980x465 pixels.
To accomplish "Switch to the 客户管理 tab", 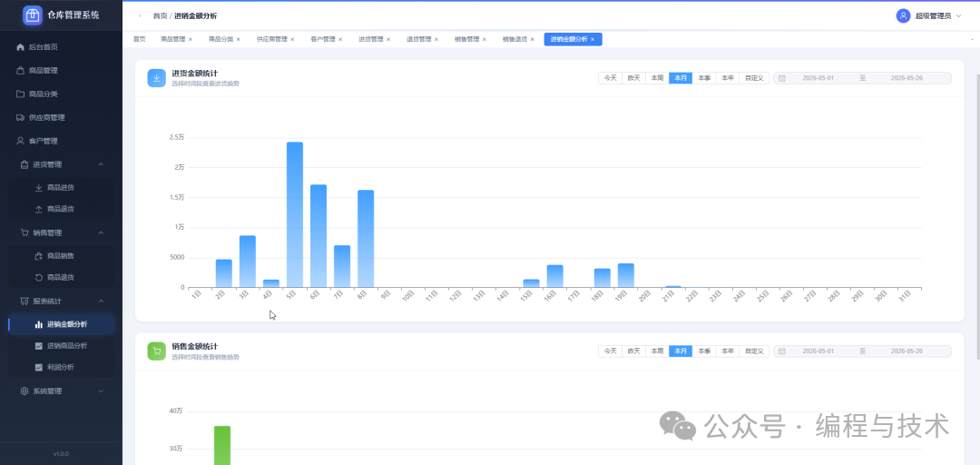I will coord(323,39).
